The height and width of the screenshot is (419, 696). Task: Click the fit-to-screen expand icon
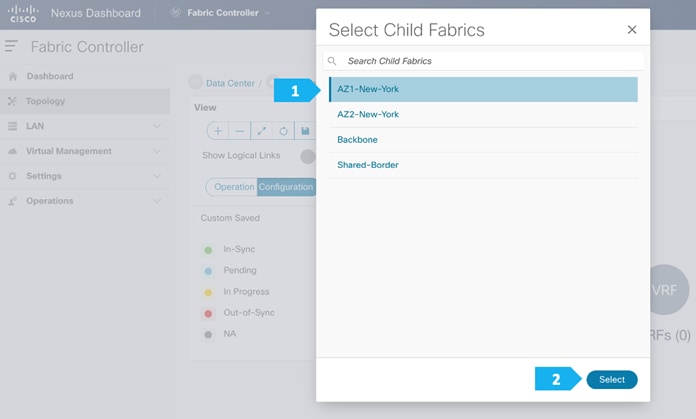pyautogui.click(x=261, y=131)
